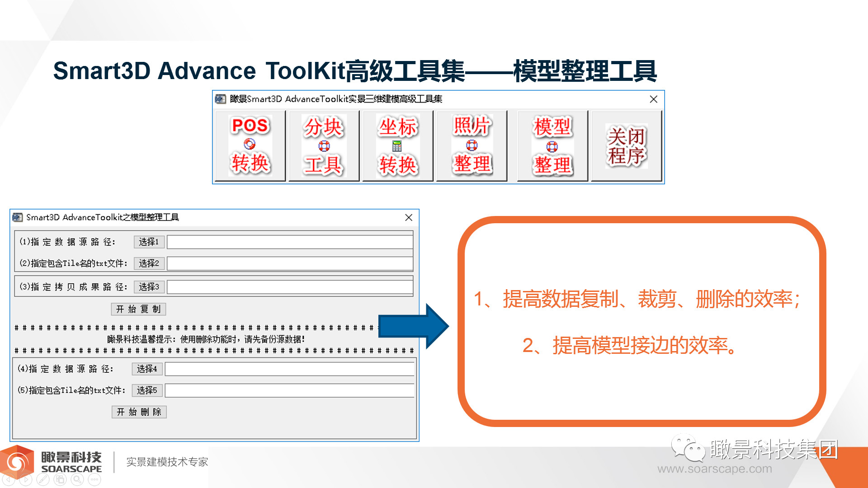Start deletion with 开始删除 button
Image resolution: width=868 pixels, height=488 pixels.
pyautogui.click(x=139, y=412)
